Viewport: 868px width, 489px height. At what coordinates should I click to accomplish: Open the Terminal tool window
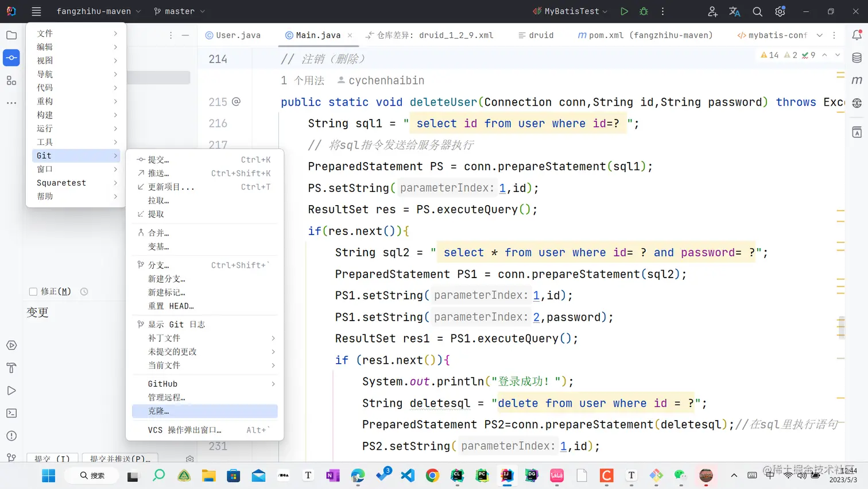(11, 413)
